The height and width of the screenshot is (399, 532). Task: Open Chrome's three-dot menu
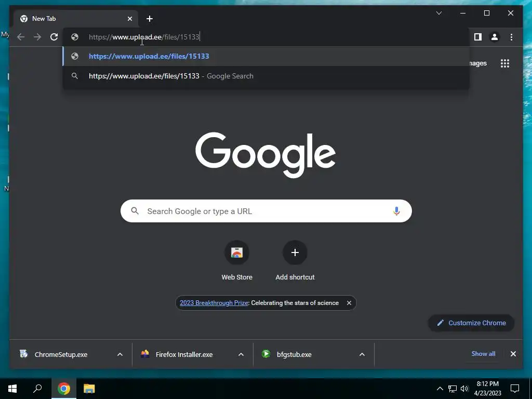pyautogui.click(x=511, y=37)
